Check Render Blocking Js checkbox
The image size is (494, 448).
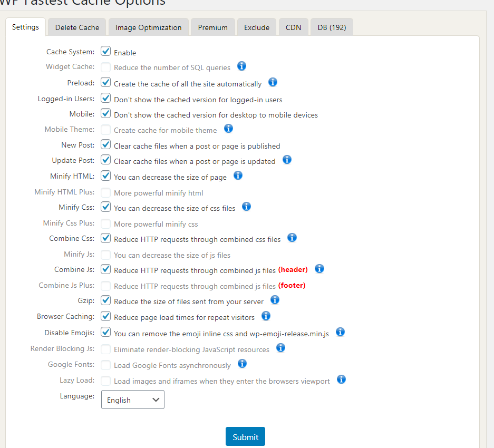[106, 349]
